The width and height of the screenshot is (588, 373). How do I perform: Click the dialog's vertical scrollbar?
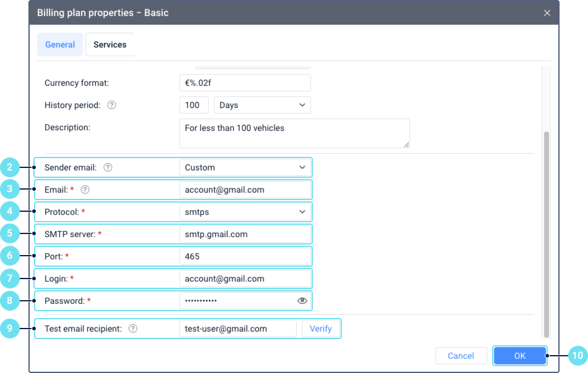[546, 235]
